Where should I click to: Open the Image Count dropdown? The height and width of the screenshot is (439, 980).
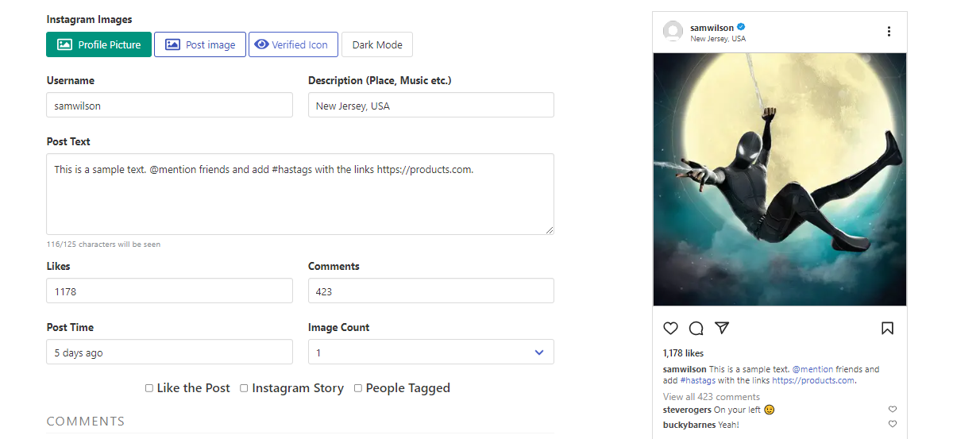431,352
